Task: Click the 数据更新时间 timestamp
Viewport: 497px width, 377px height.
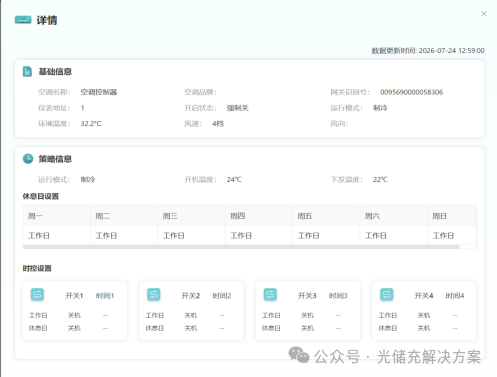Action: (428, 50)
